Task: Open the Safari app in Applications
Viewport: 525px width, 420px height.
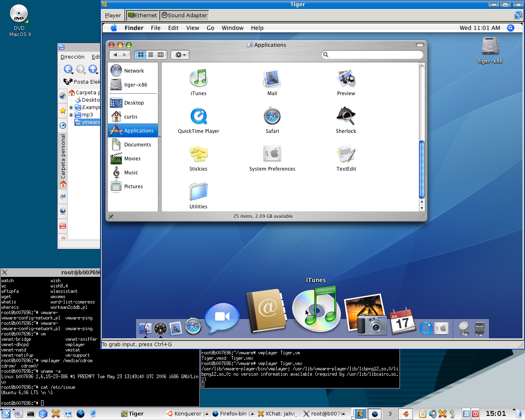Action: coord(272,116)
